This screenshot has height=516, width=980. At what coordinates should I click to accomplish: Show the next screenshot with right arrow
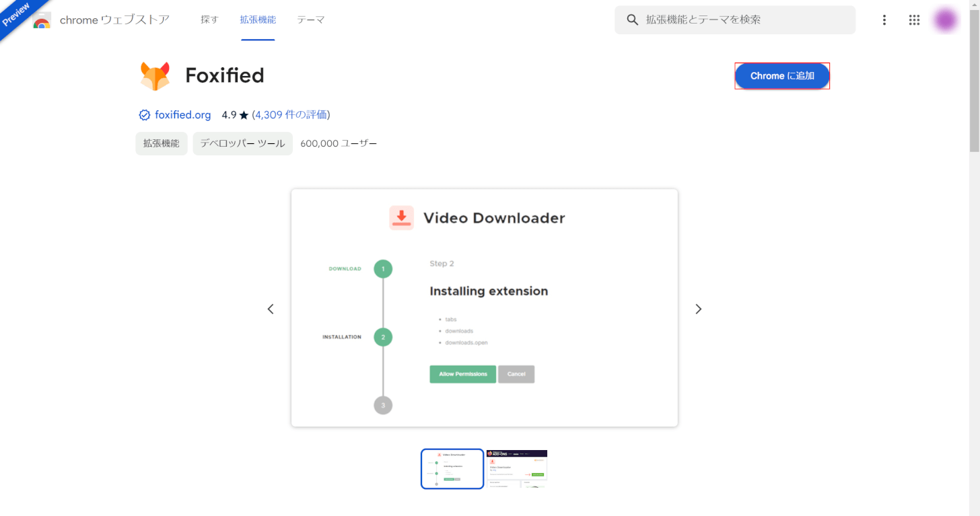tap(698, 309)
